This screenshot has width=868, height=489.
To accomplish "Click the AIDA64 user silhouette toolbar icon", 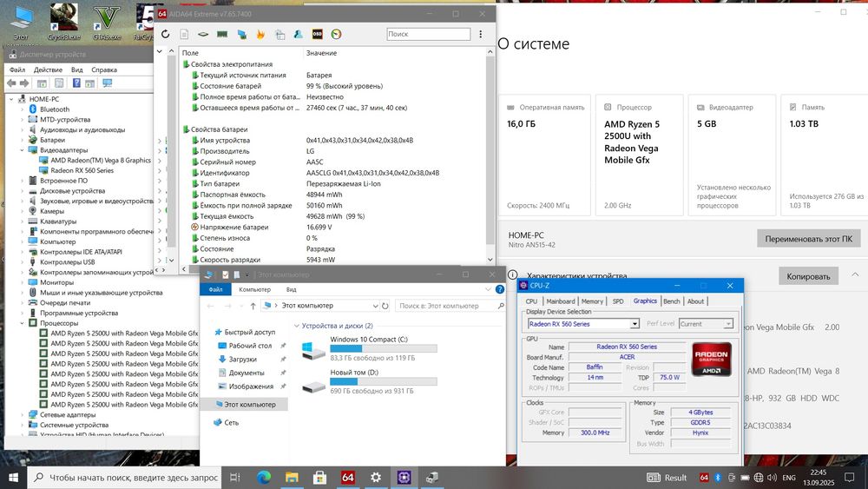I will (299, 35).
